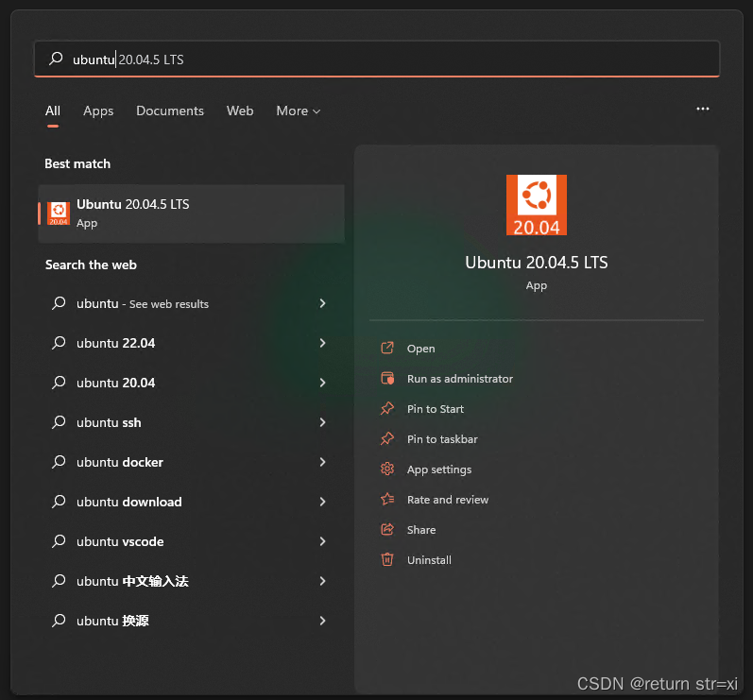Click 'ubuntu ssh' suggestion text

(x=109, y=423)
